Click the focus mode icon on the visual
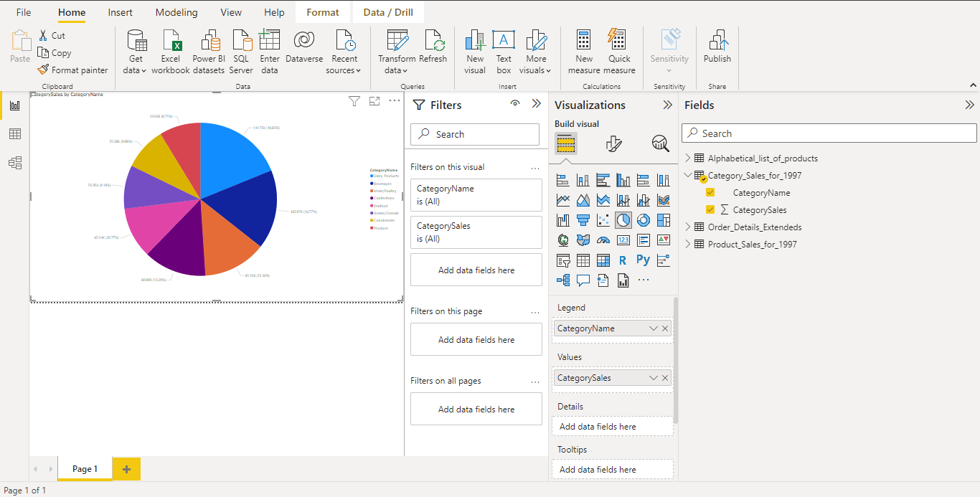The width and height of the screenshot is (980, 497). point(374,101)
